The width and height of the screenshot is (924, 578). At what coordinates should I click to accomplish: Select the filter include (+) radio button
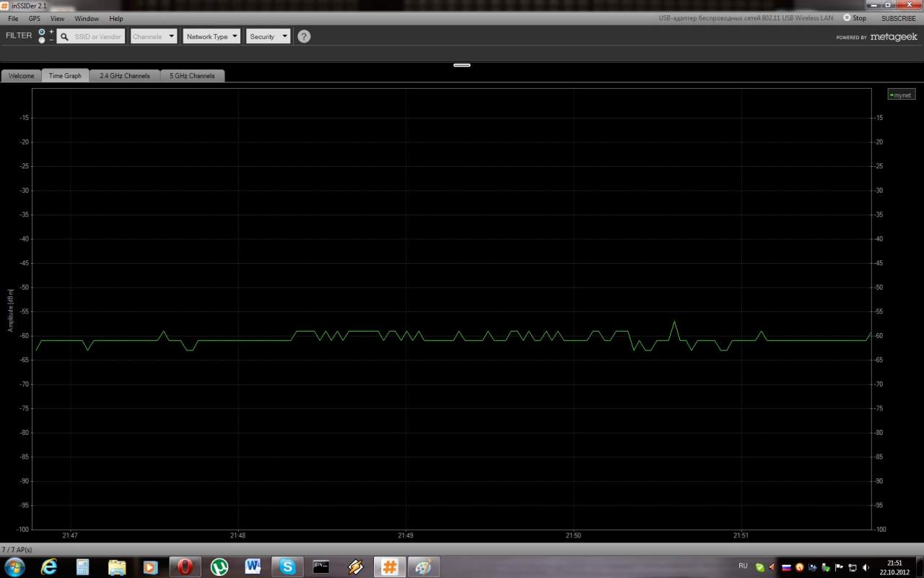(x=42, y=32)
